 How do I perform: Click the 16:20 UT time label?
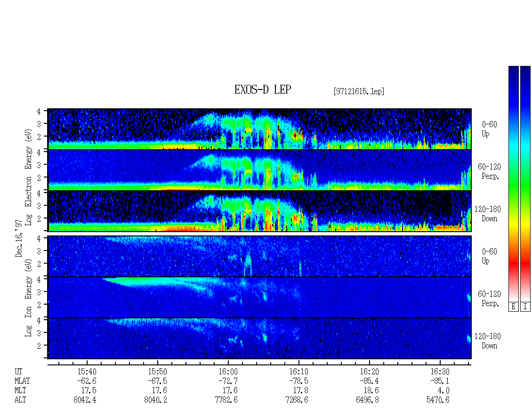coord(369,372)
